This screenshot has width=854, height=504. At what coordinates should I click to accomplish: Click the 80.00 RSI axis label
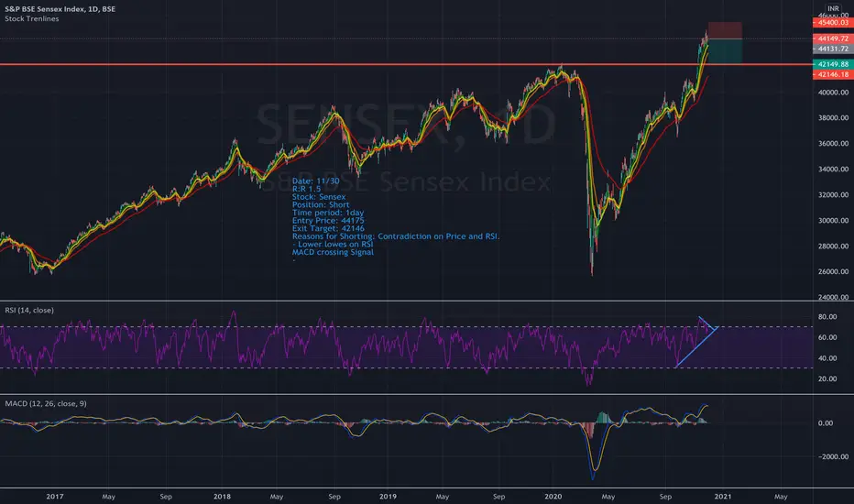(x=827, y=317)
